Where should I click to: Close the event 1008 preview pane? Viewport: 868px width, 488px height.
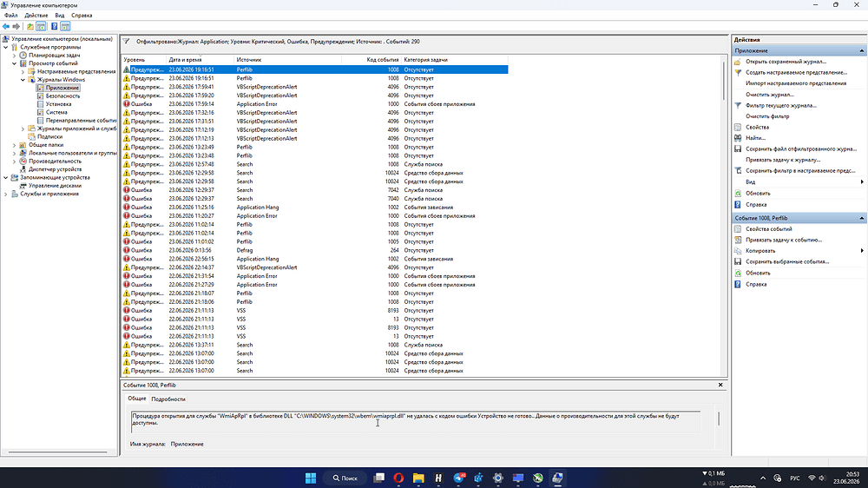(720, 385)
